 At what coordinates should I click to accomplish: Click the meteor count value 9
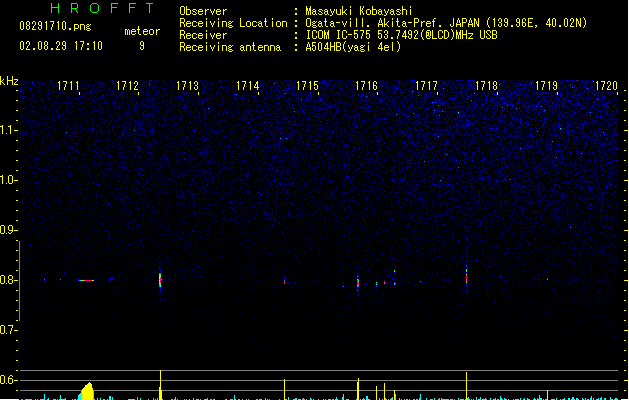[x=142, y=46]
